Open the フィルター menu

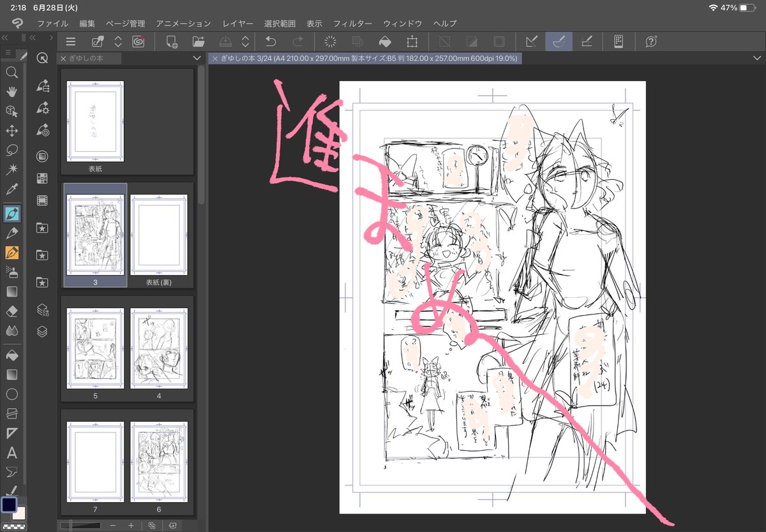click(352, 24)
